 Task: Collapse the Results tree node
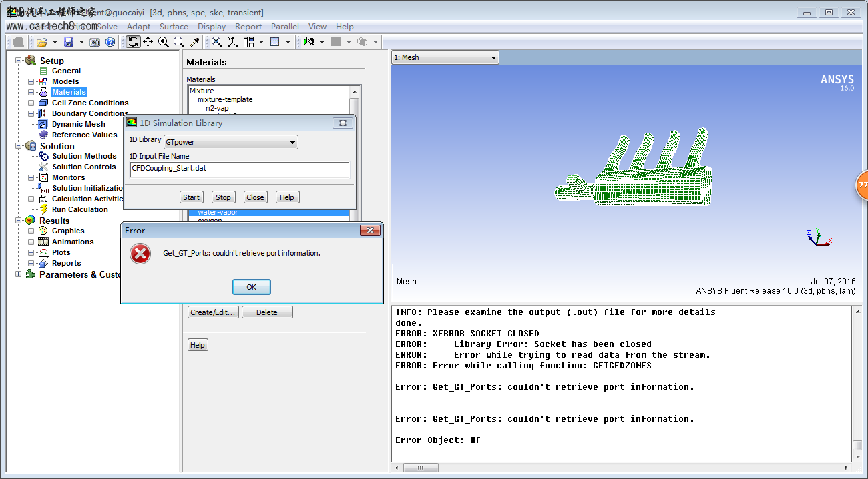[19, 221]
